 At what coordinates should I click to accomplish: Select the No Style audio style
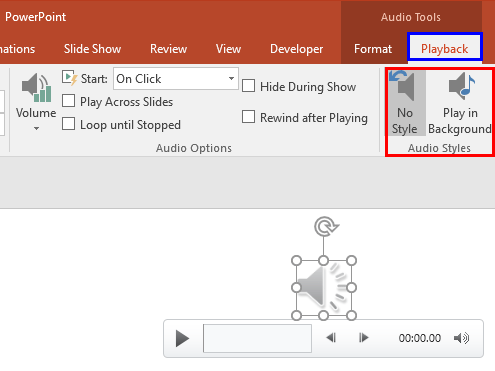(x=405, y=103)
